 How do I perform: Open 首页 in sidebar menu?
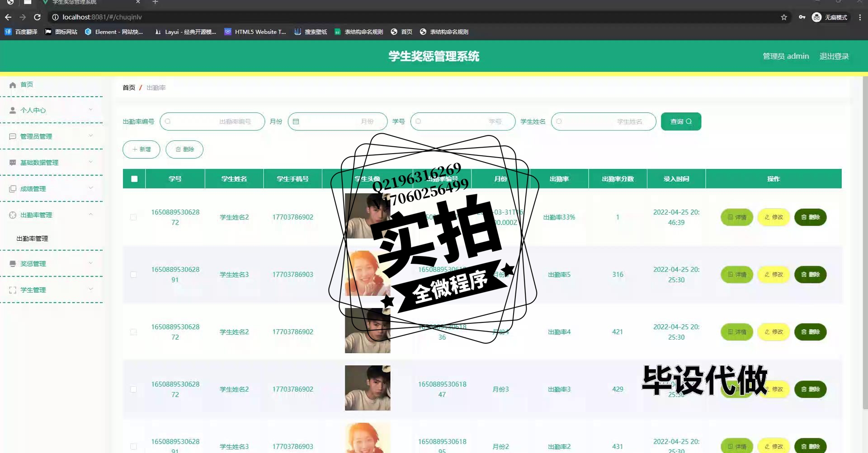tap(27, 84)
